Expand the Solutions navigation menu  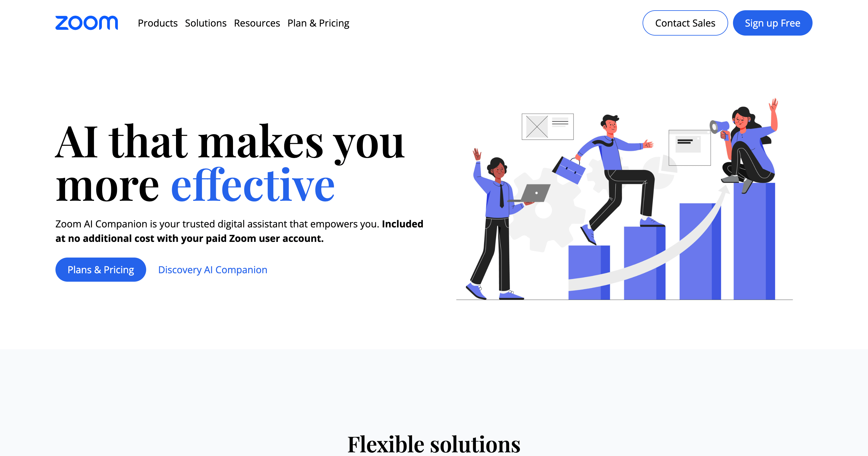[206, 23]
